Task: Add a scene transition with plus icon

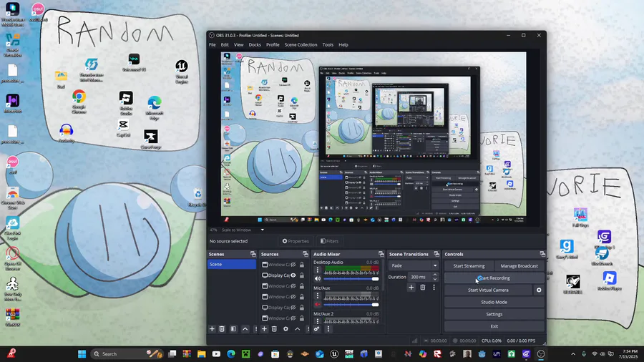Action: click(411, 288)
